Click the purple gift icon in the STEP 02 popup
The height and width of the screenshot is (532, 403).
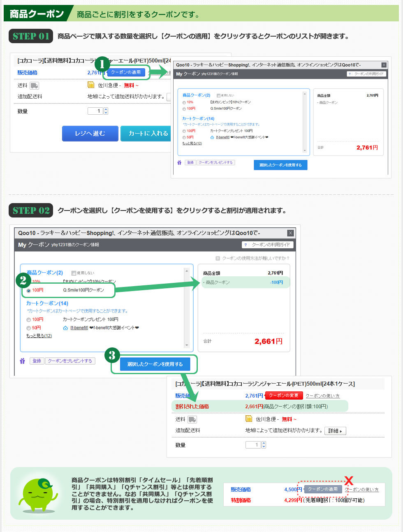click(23, 361)
